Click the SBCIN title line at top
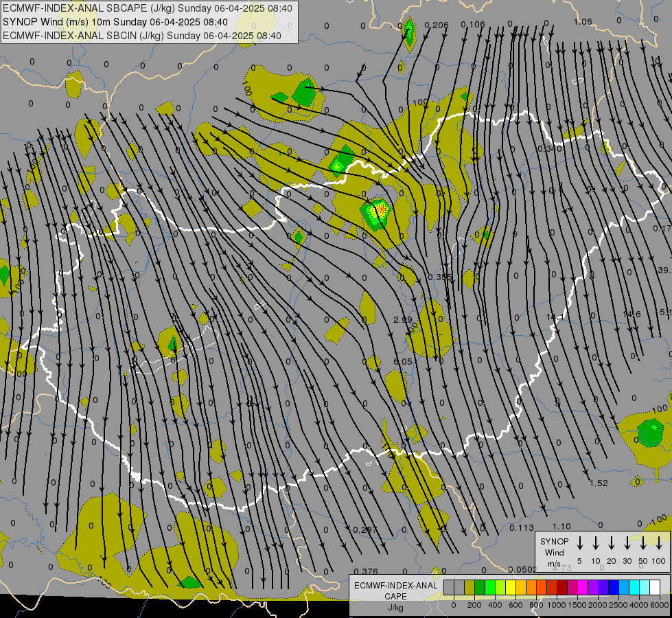This screenshot has width=672, height=618. click(142, 36)
